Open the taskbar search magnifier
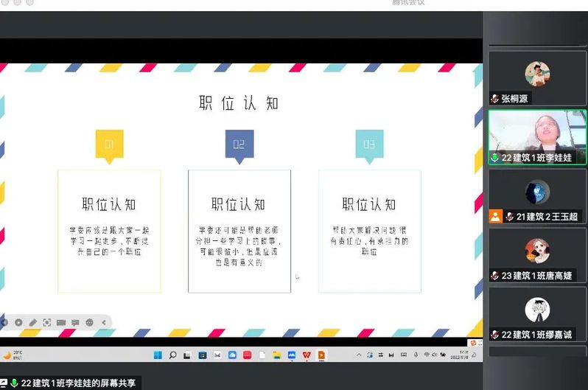The image size is (588, 390). (172, 355)
